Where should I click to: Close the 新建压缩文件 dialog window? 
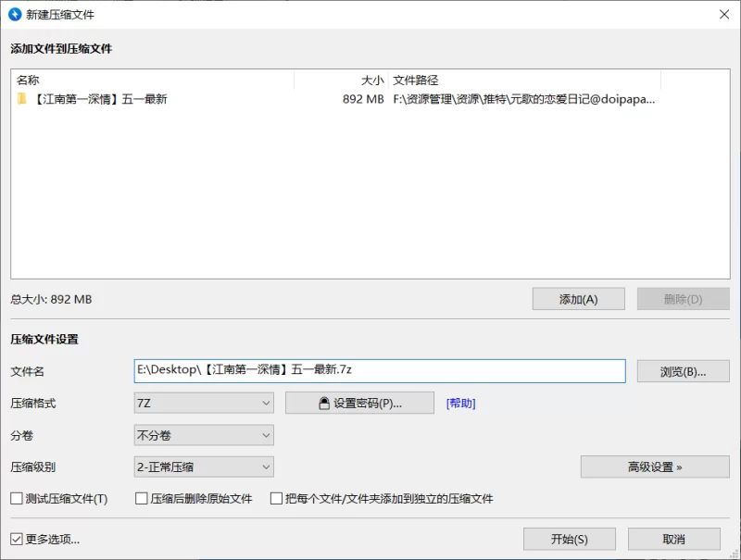(x=723, y=14)
